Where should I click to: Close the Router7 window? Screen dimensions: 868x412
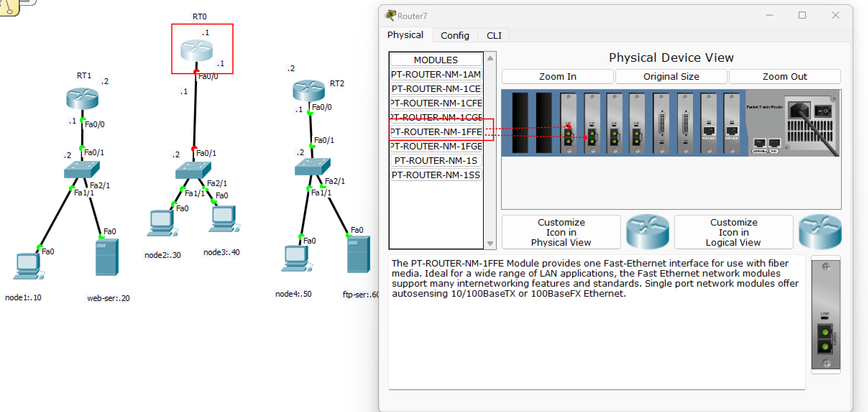pos(836,15)
